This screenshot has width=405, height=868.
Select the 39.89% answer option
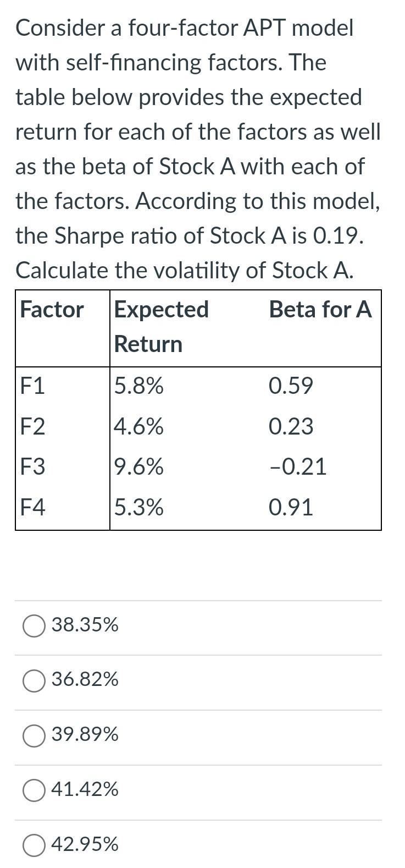point(34,735)
